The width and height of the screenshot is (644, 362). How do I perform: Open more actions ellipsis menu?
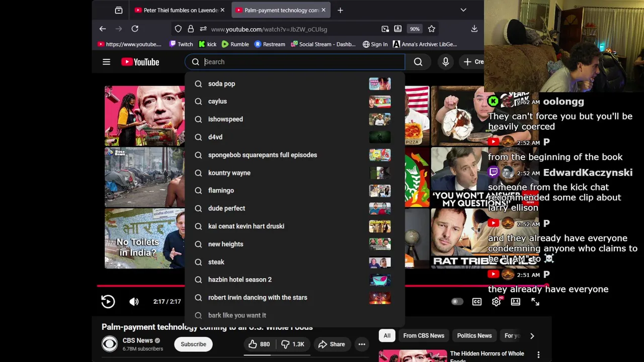pyautogui.click(x=362, y=344)
